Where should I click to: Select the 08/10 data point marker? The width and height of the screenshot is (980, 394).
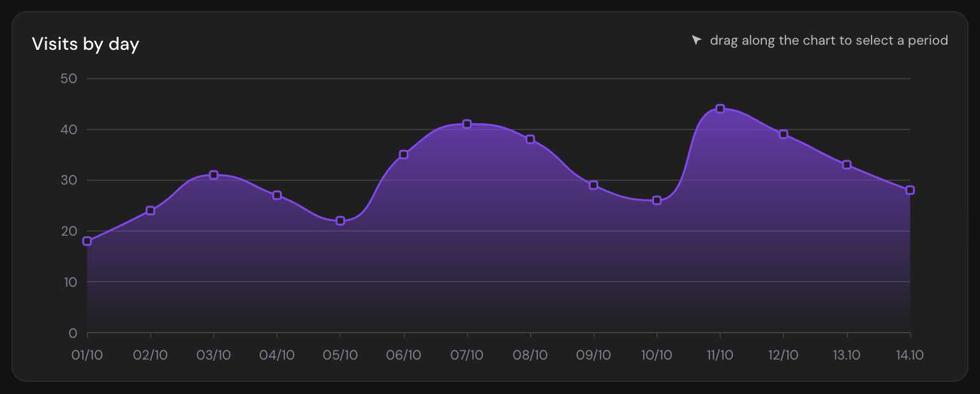pyautogui.click(x=530, y=139)
